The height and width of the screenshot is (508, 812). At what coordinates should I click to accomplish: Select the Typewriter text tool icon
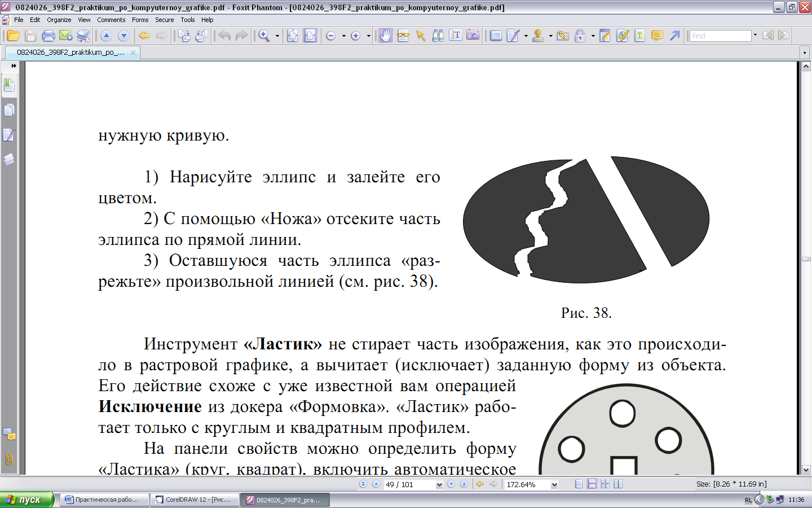coord(640,36)
